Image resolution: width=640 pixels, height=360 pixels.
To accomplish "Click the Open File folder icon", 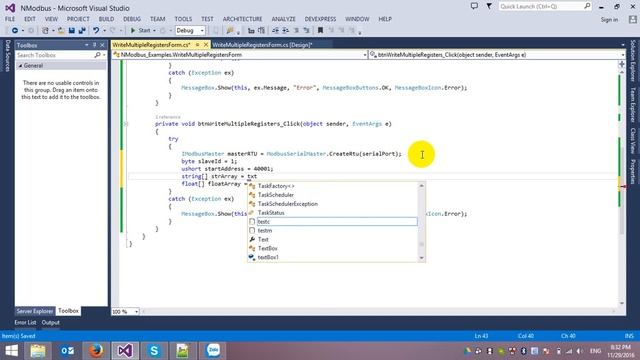I will (61, 31).
